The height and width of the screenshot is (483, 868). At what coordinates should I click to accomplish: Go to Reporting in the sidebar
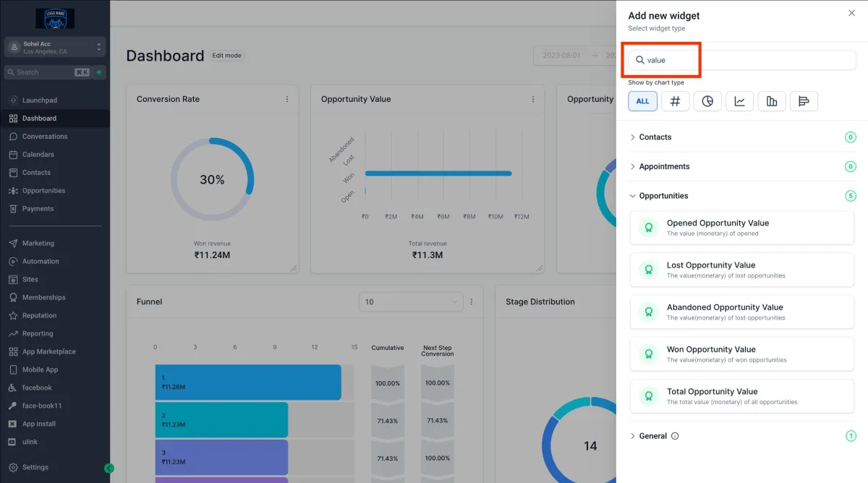pyautogui.click(x=38, y=333)
